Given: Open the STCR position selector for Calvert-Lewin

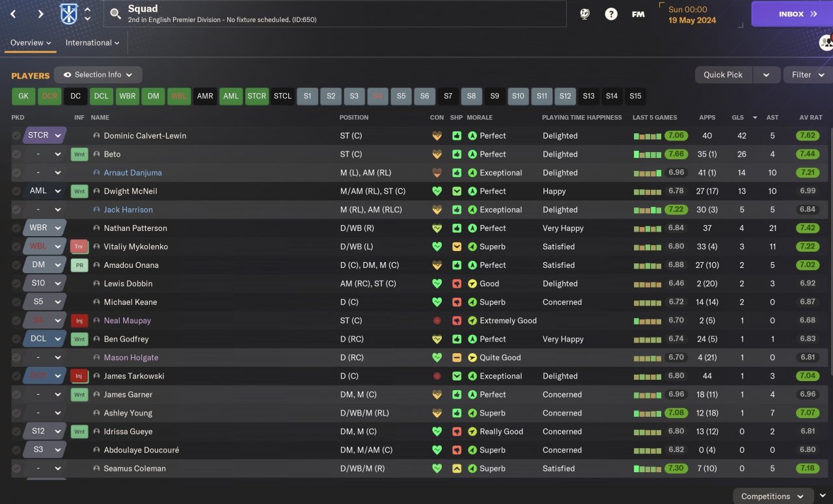Looking at the screenshot, I should [x=45, y=136].
